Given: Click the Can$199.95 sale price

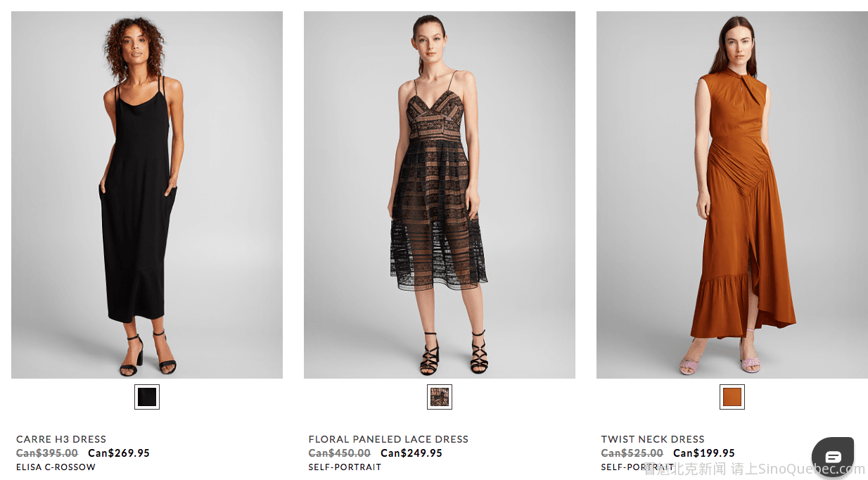Looking at the screenshot, I should click(704, 453).
